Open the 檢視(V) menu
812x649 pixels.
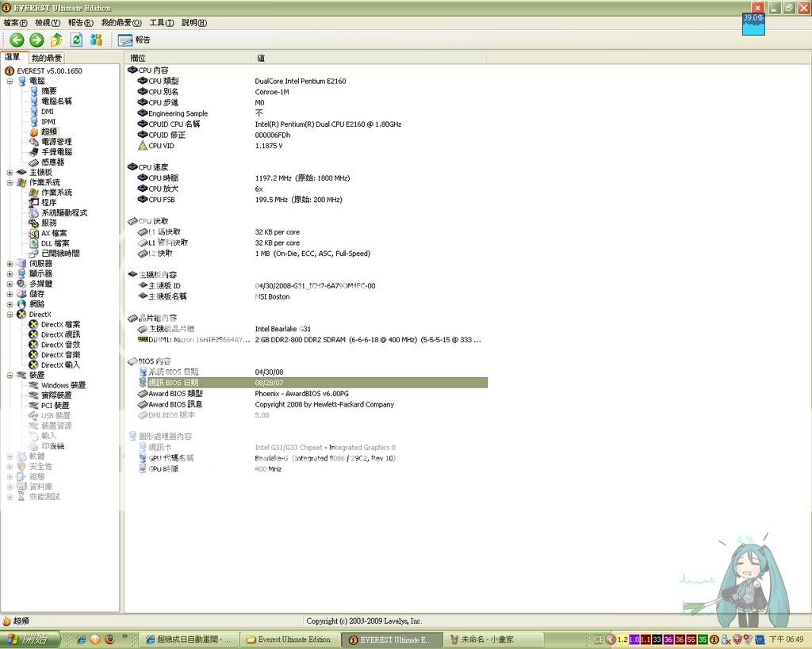48,23
